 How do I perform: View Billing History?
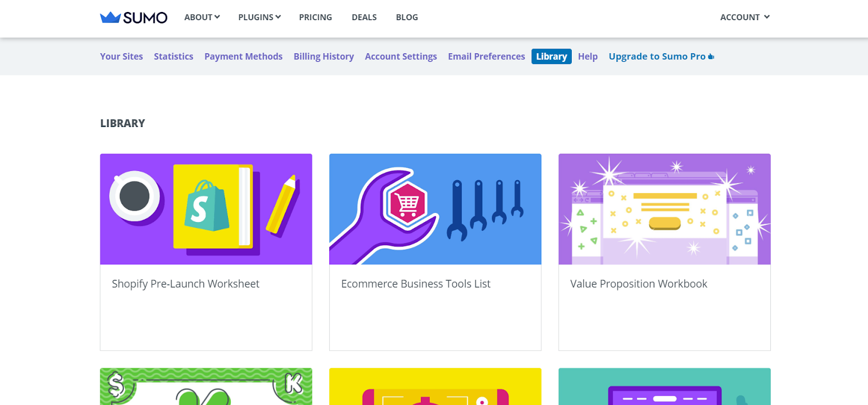pyautogui.click(x=324, y=56)
